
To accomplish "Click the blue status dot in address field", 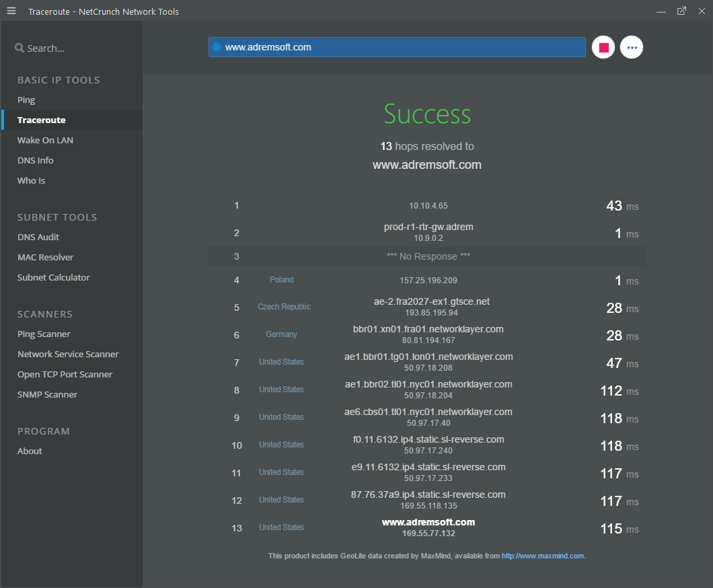I will coord(217,47).
